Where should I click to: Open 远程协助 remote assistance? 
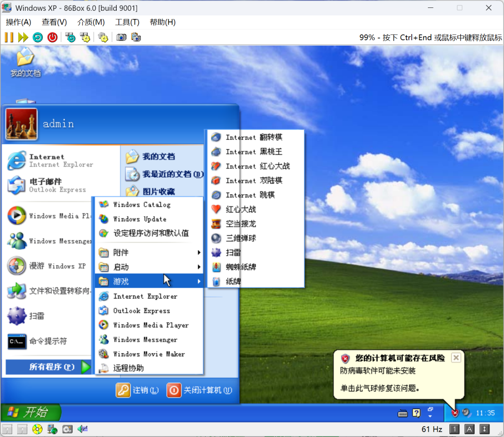point(149,368)
